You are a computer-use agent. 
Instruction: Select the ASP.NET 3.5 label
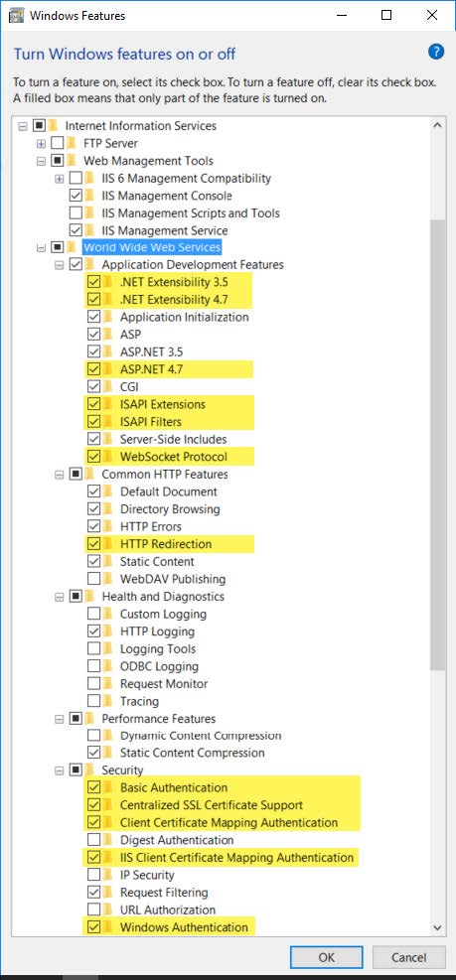[151, 351]
